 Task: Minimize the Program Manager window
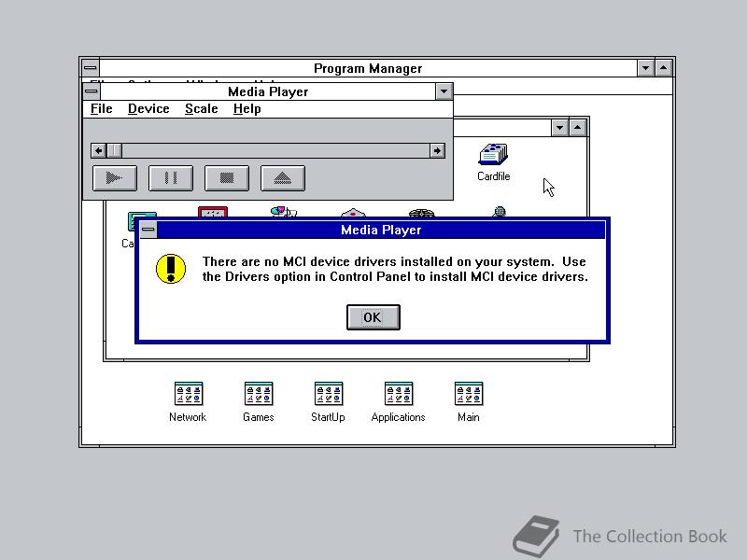click(645, 68)
